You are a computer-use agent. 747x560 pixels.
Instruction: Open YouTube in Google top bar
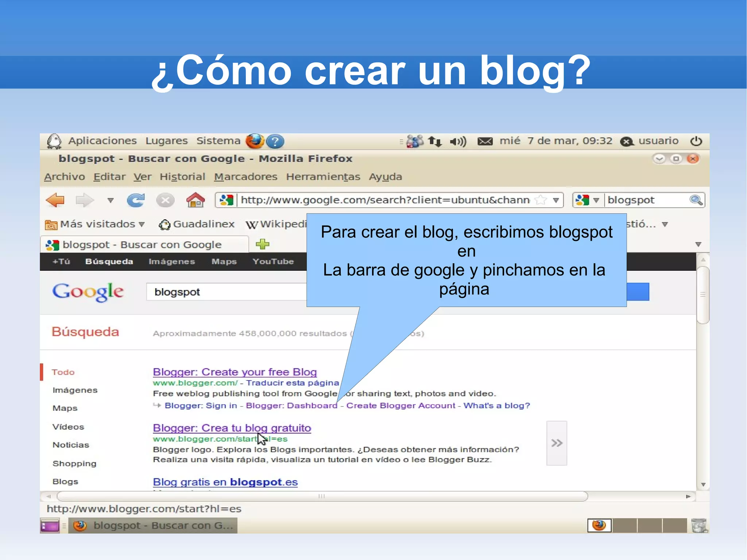pos(273,262)
